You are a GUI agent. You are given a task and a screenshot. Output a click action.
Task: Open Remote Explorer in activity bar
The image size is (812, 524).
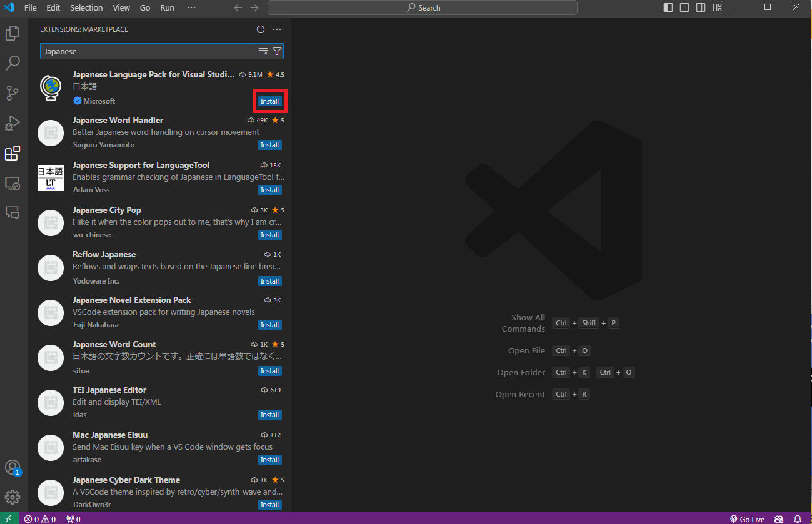13,183
